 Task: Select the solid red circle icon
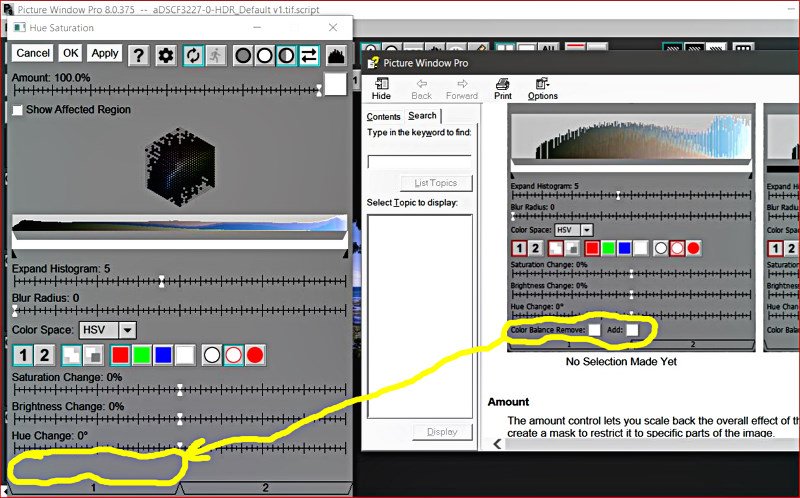[x=255, y=355]
